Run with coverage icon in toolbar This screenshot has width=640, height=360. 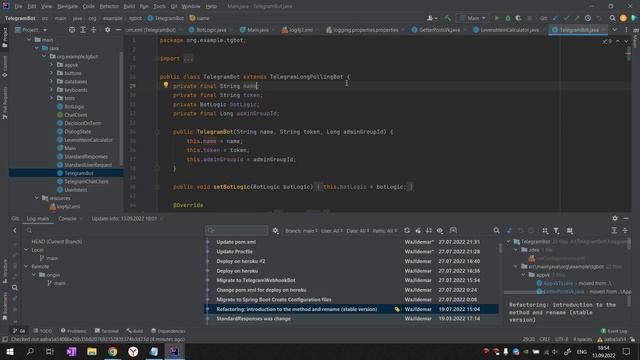[518, 18]
